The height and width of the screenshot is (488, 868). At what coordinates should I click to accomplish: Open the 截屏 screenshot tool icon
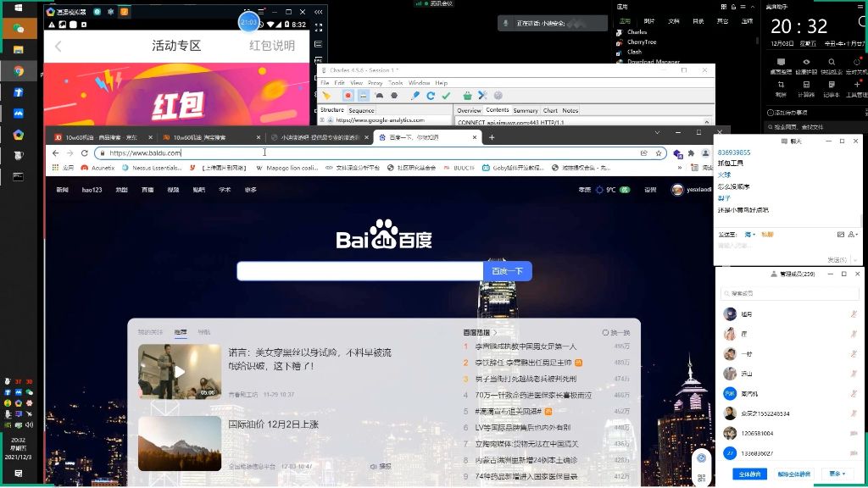[781, 89]
